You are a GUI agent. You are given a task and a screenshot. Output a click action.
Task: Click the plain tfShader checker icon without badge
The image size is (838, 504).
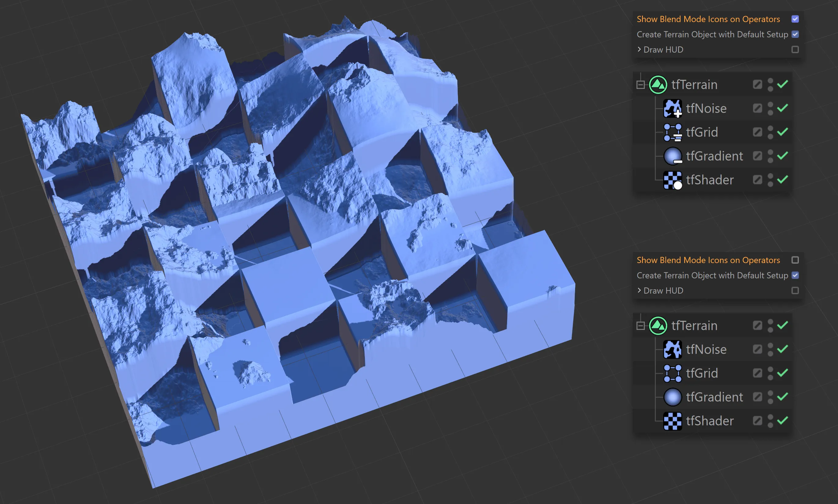click(672, 421)
